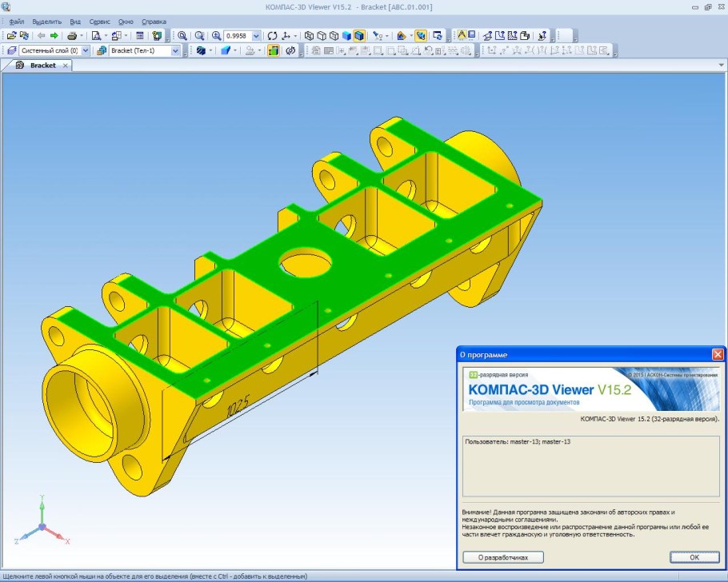Open the Сервис menu
This screenshot has width=728, height=582.
pos(100,22)
